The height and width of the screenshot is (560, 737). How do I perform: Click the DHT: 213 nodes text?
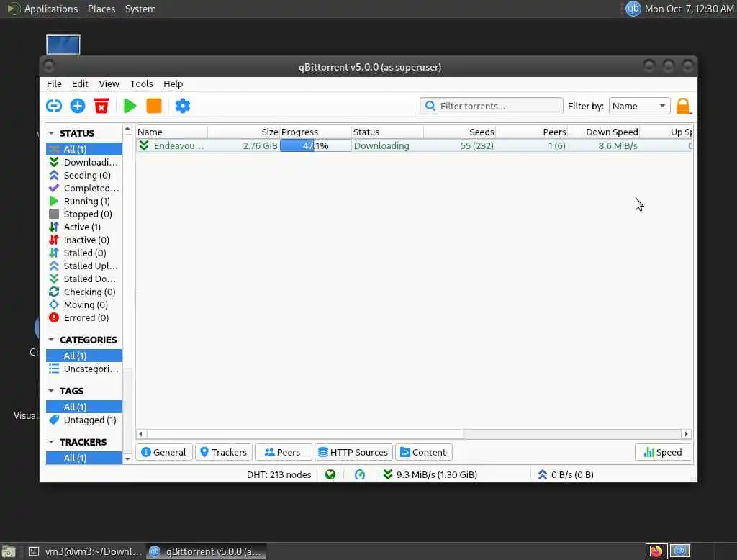(279, 474)
